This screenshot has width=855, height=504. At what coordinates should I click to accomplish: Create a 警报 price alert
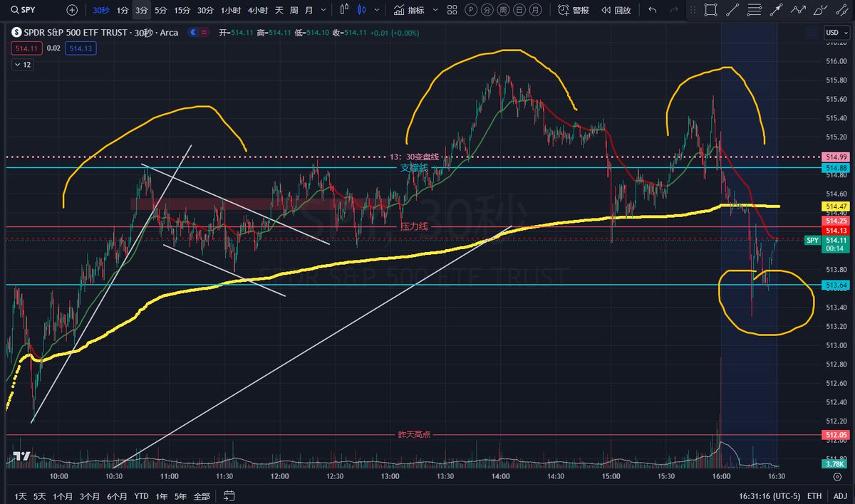tap(574, 10)
